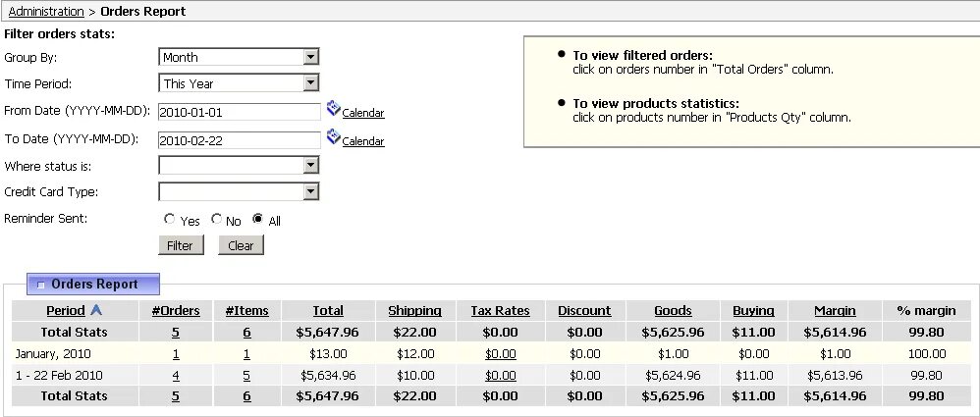Sort the table by Margin column
This screenshot has height=417, width=980.
(x=835, y=311)
